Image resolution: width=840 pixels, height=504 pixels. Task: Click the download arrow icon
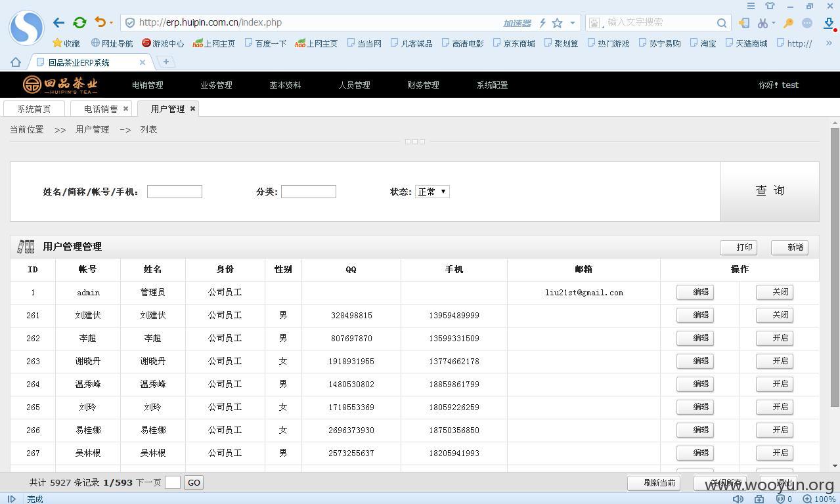pos(829,23)
